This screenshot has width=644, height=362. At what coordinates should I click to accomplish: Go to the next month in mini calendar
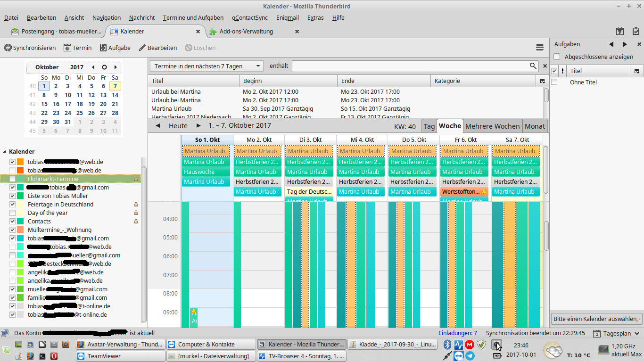[116, 67]
